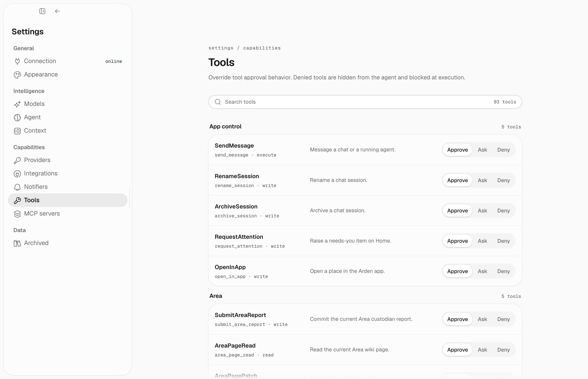Set RenameSession to Ask
The width and height of the screenshot is (588, 379).
(482, 180)
